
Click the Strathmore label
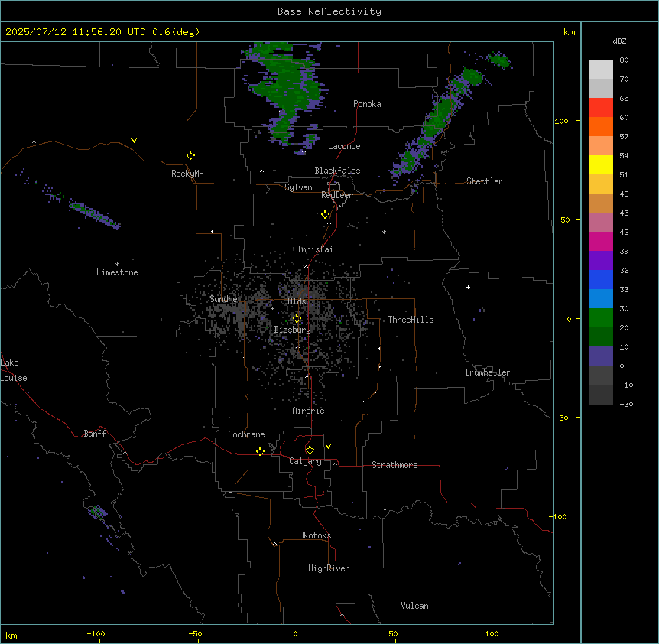tap(394, 465)
